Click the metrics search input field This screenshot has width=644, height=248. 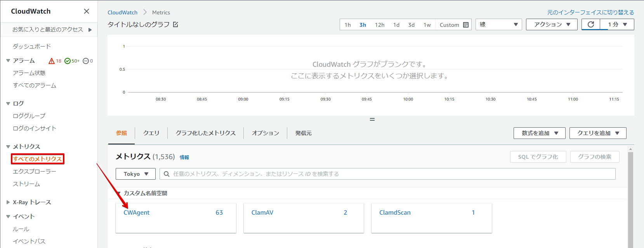(387, 174)
